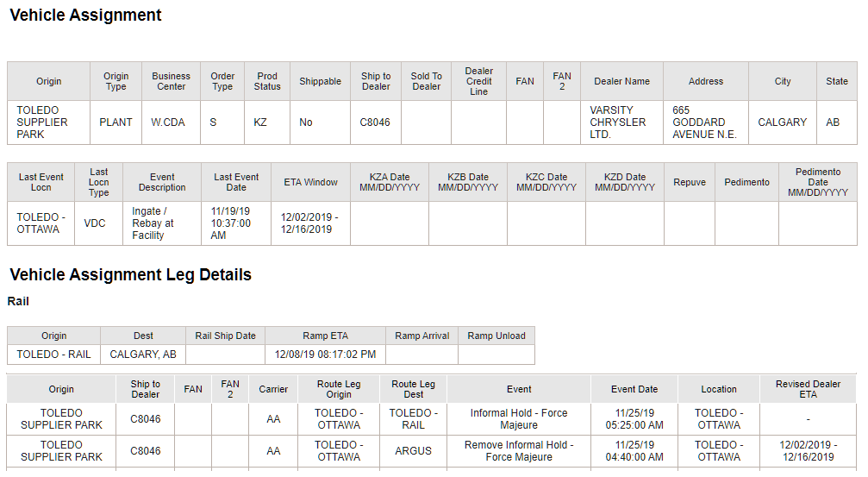
Task: Click the Revised Dealer ETA column header
Action: 808,390
